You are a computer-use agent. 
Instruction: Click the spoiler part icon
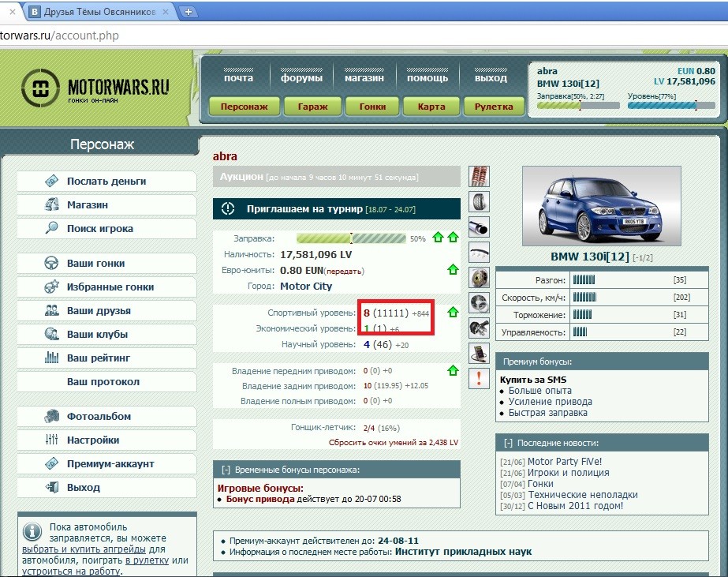(x=479, y=253)
